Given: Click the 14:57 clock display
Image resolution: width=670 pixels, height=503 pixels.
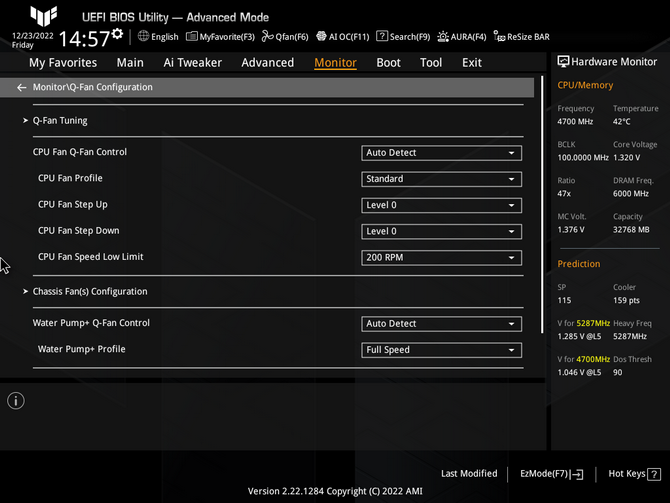Looking at the screenshot, I should [x=84, y=39].
